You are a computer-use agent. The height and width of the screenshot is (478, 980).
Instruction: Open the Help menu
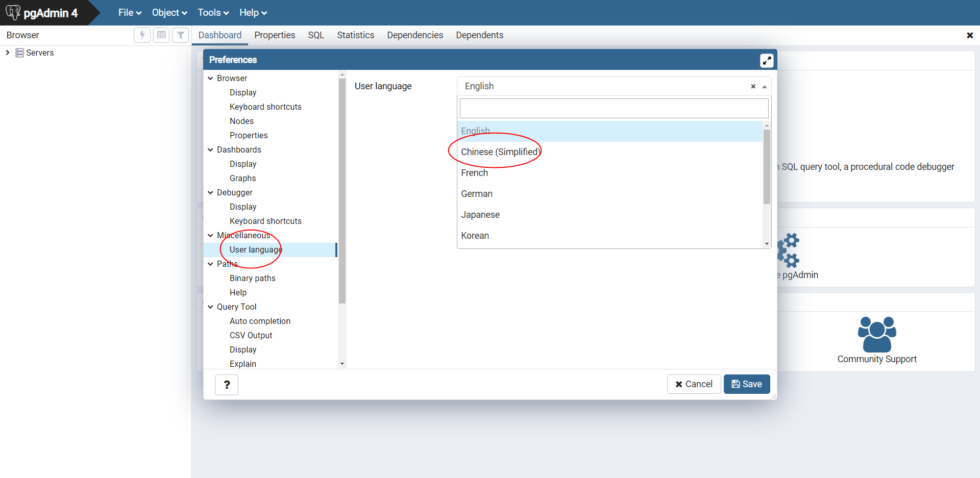(x=253, y=13)
